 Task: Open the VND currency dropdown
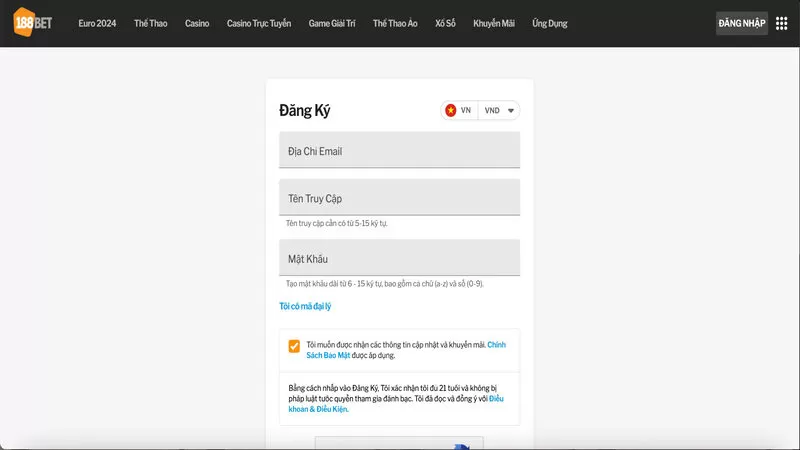499,111
